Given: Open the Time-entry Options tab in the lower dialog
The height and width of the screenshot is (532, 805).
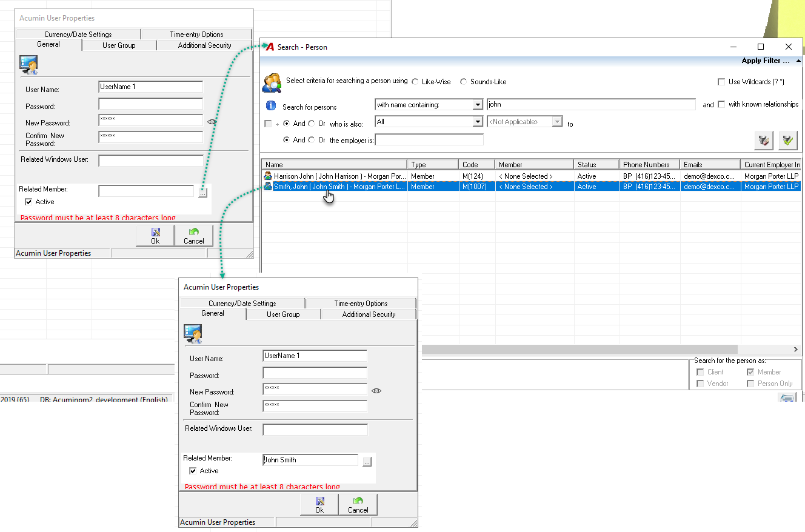Looking at the screenshot, I should 361,304.
